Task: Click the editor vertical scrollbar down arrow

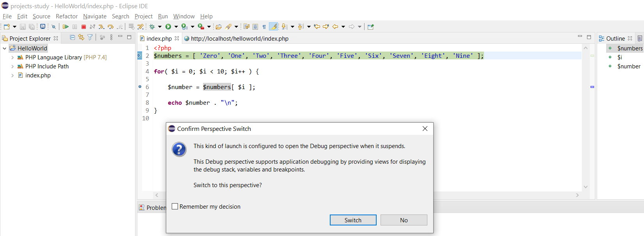Action: pyautogui.click(x=585, y=187)
